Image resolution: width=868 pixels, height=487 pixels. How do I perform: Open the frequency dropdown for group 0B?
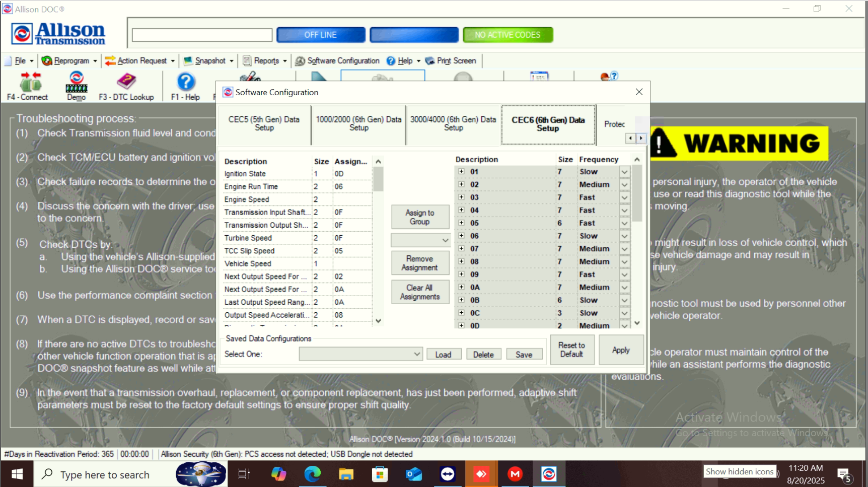click(624, 301)
